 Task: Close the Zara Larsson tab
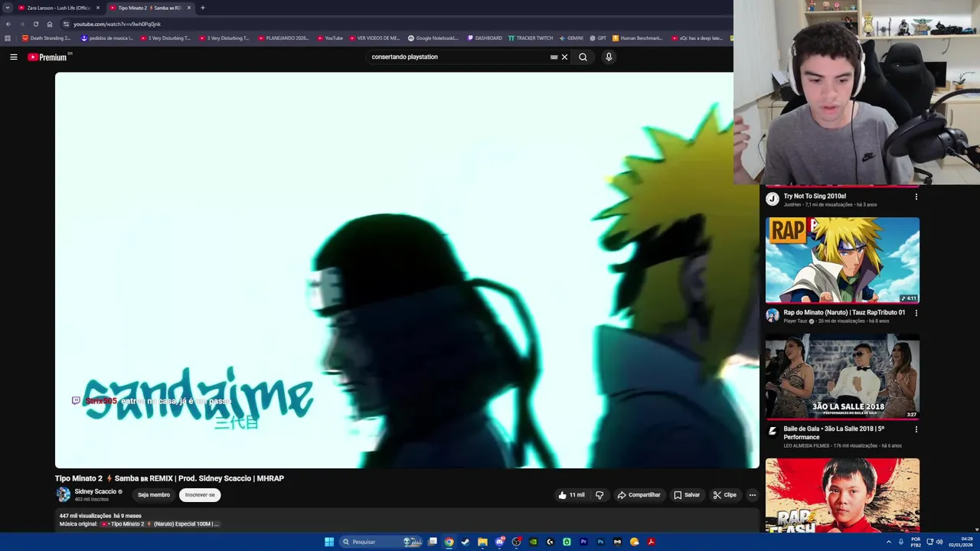pos(98,8)
